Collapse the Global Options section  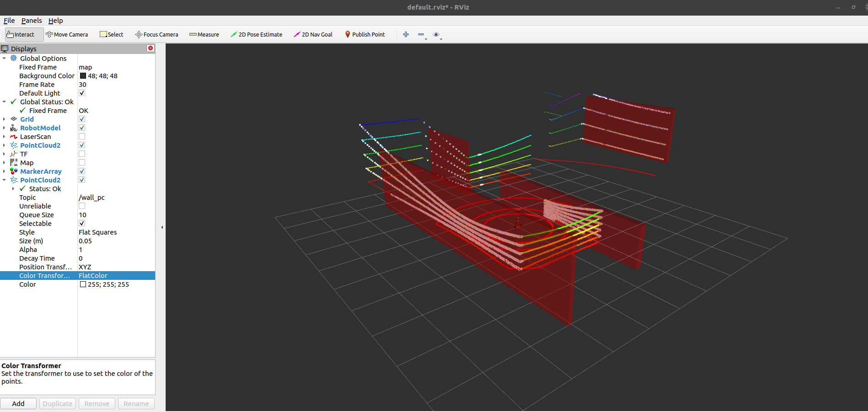4,59
